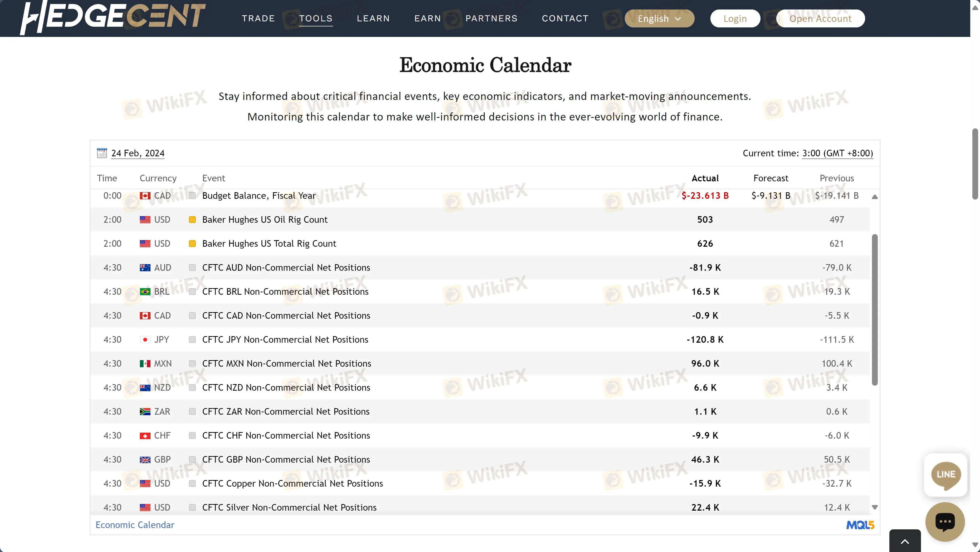Click the Login button
Screen dimensions: 980x552
click(735, 18)
